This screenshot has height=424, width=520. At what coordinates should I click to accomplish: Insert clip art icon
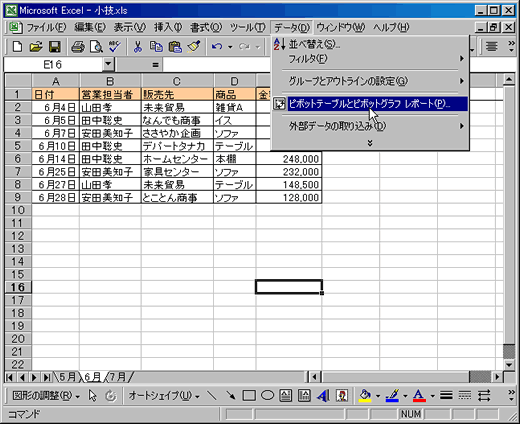coord(342,396)
